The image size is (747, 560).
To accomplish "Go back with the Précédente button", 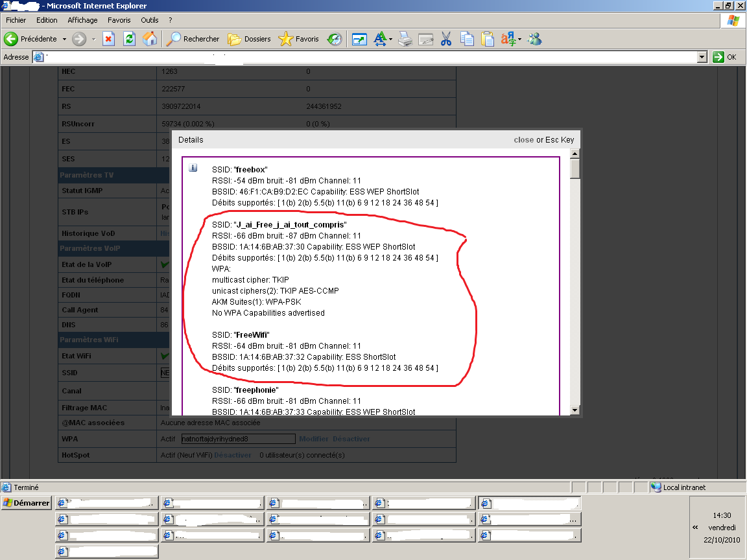I will tap(30, 39).
